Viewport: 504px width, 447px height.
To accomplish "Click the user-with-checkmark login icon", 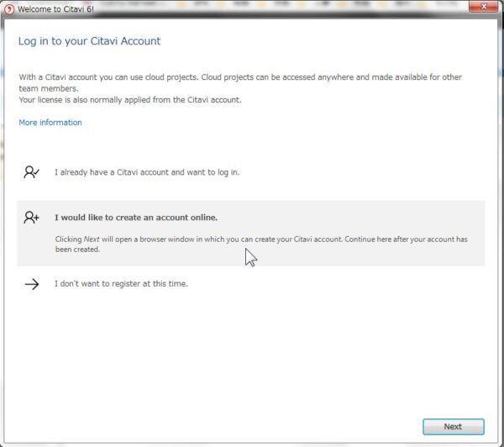I will [31, 172].
